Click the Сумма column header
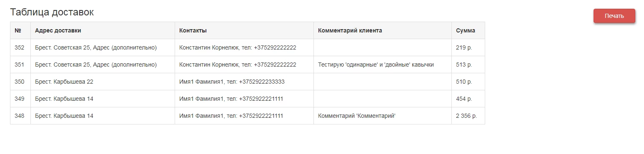The image size is (644, 154). 468,30
